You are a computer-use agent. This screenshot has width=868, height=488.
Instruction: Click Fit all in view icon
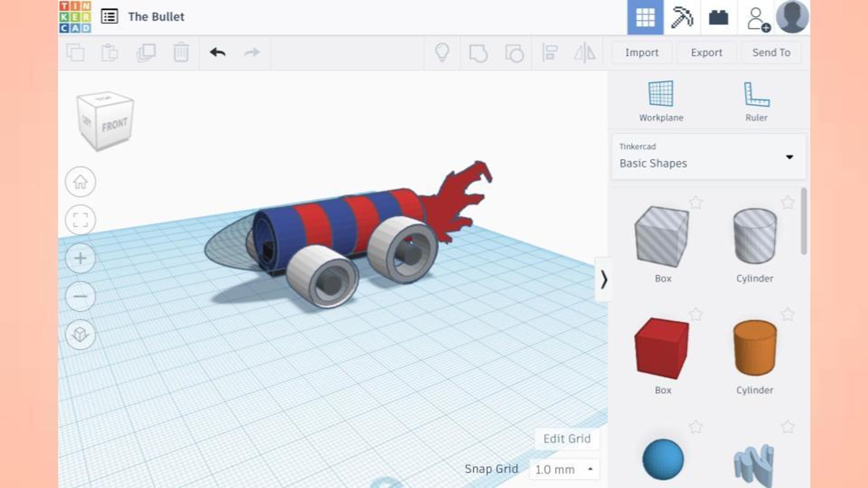(81, 220)
